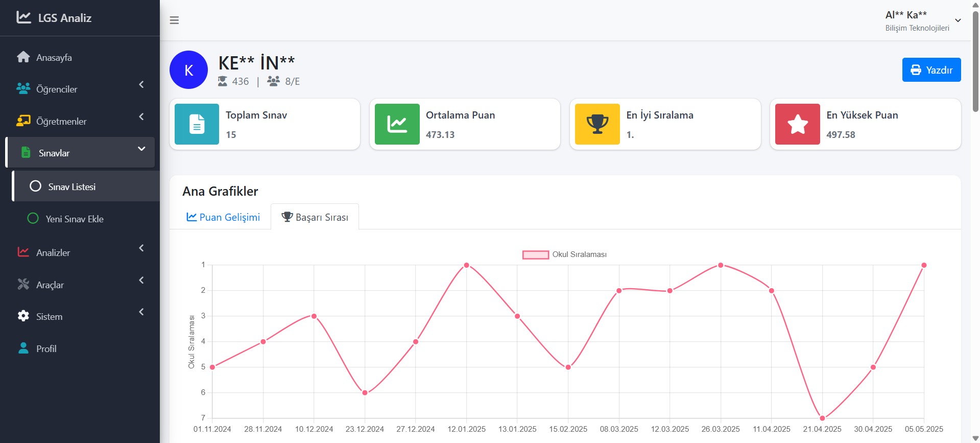This screenshot has width=980, height=443.
Task: Click the Toplam Sınav document icon
Action: pyautogui.click(x=197, y=124)
